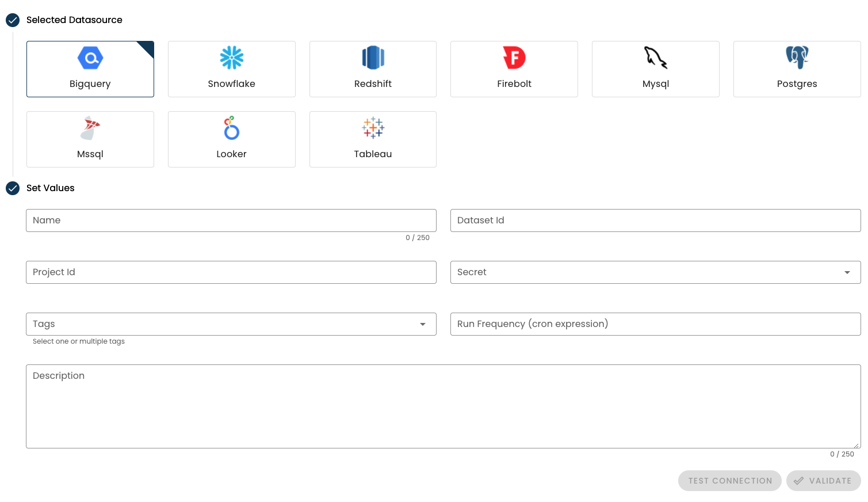Focus the Dataset Id input field
The image size is (868, 502).
pos(656,220)
